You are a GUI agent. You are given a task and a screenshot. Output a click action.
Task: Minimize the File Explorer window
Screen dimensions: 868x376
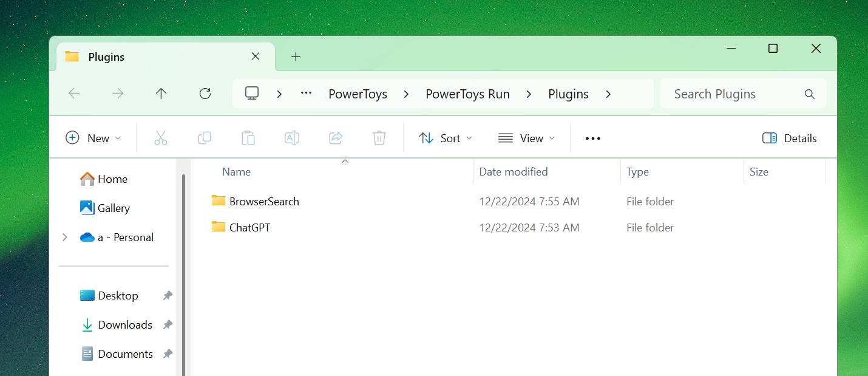point(731,49)
